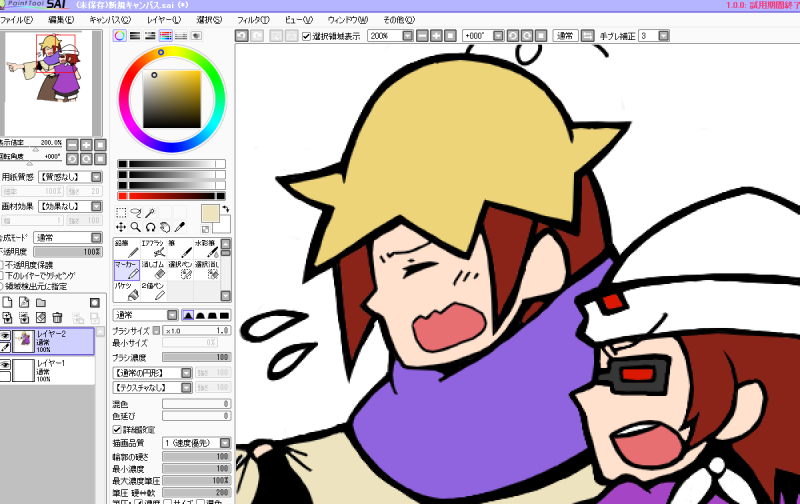Click the foreground color swatch
The image size is (800, 504).
click(210, 213)
